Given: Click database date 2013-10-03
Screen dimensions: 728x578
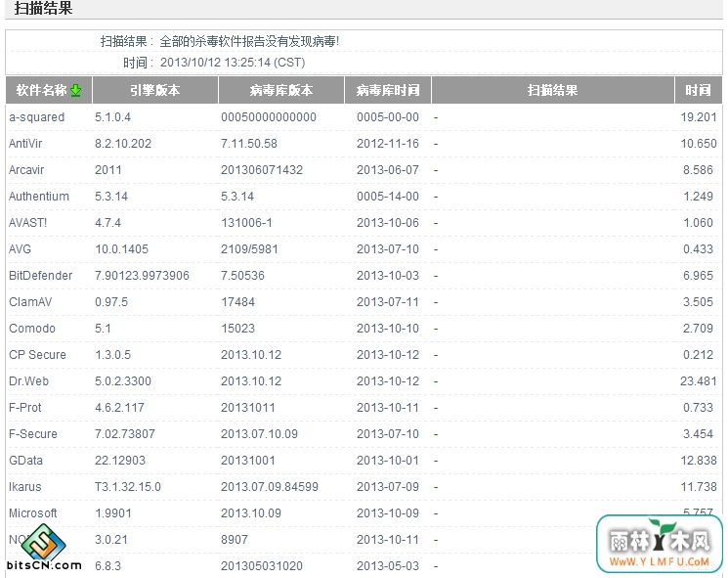Looking at the screenshot, I should [388, 276].
